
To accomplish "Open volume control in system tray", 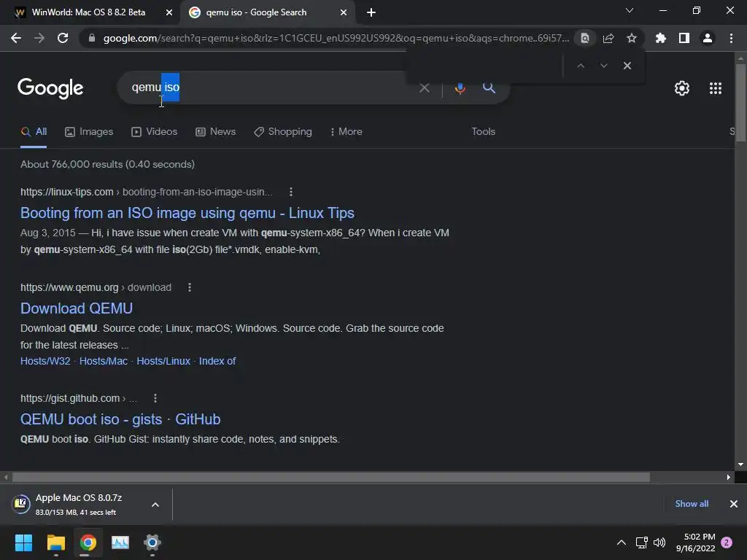I will (x=659, y=542).
